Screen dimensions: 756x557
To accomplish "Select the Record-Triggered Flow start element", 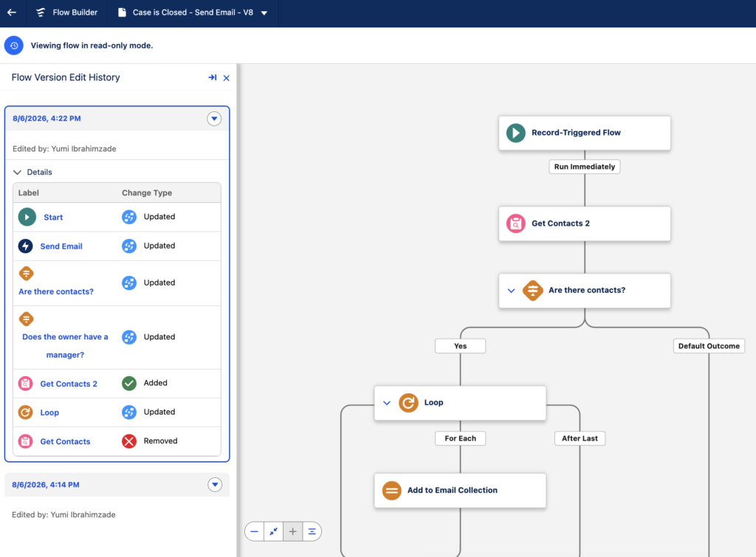I will 585,133.
